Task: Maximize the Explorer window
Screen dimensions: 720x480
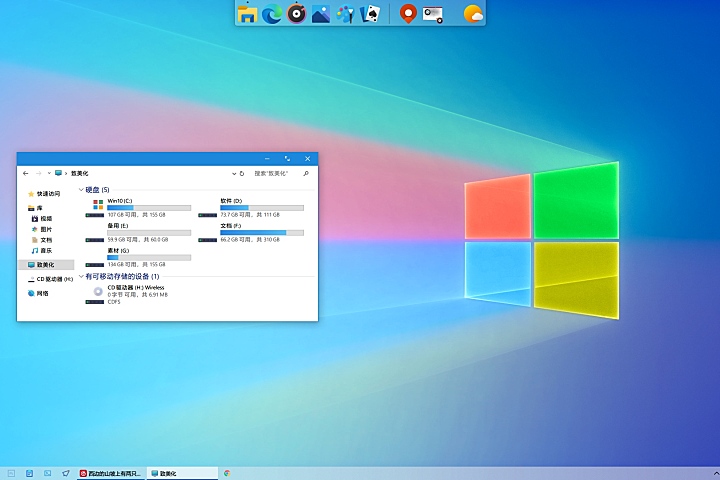Action: 287,158
